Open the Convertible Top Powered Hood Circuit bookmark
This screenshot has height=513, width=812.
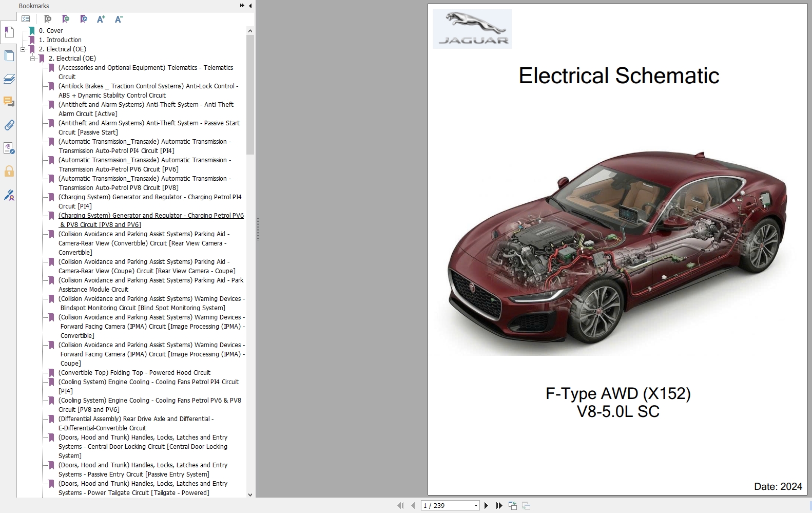(x=134, y=373)
